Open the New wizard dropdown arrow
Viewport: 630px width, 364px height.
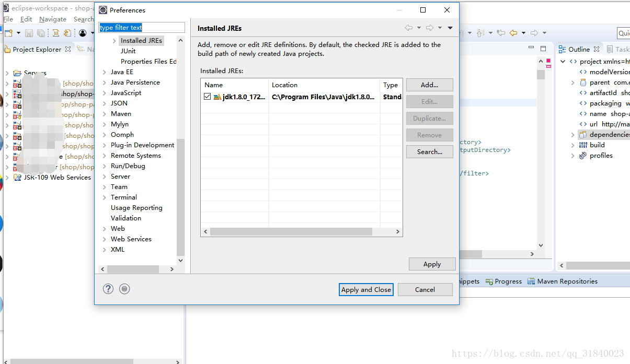[x=18, y=33]
